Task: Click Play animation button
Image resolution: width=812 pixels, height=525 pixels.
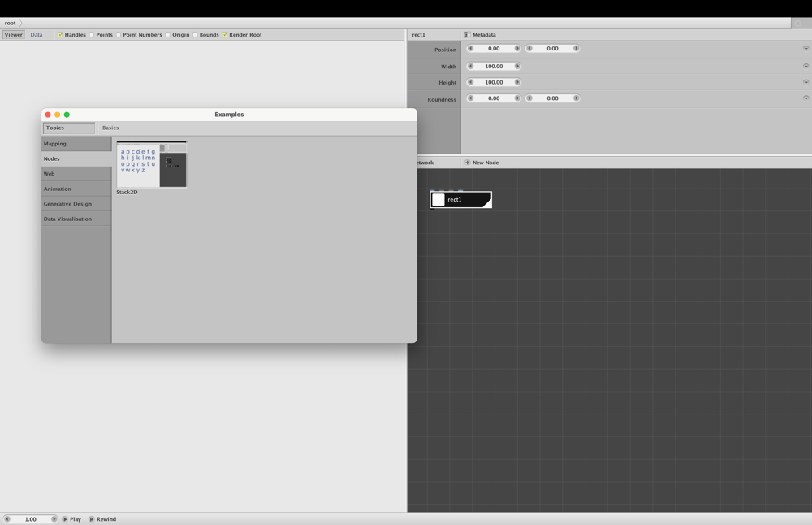Action: (72, 518)
